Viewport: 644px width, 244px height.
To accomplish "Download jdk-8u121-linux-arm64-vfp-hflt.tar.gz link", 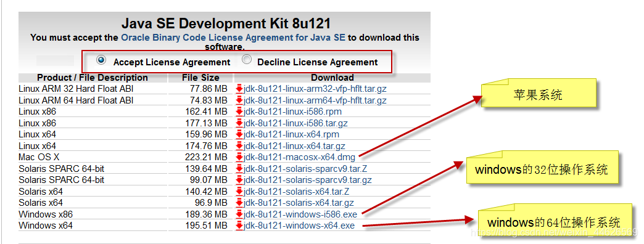I will pyautogui.click(x=315, y=100).
